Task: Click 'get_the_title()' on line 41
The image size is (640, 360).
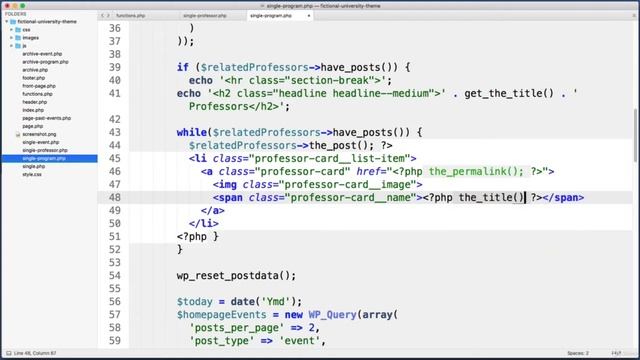Action: click(x=509, y=93)
